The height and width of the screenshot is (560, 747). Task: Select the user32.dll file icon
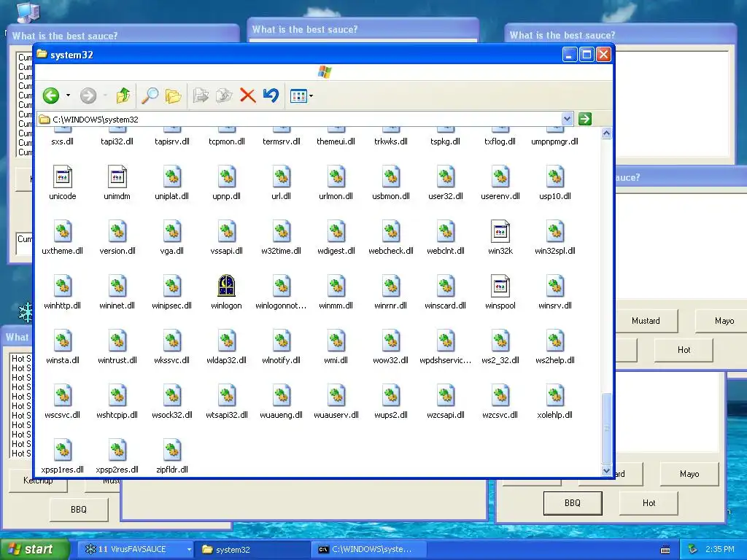[x=446, y=176]
